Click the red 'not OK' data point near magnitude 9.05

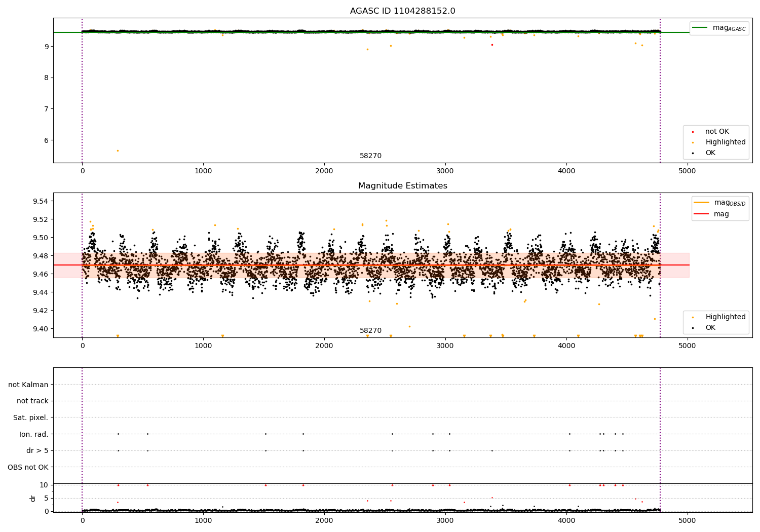click(492, 45)
